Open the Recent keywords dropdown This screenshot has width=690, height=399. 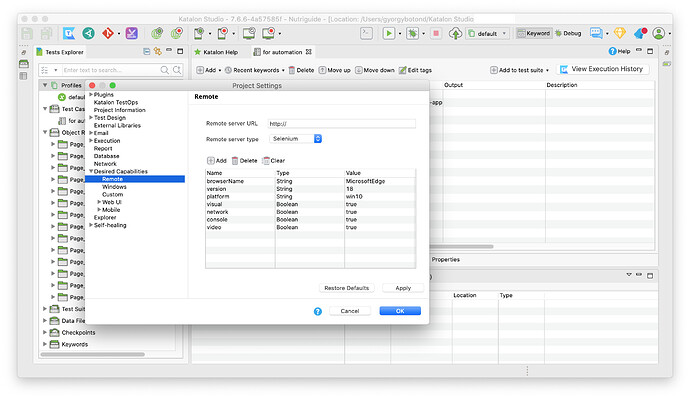[x=283, y=70]
